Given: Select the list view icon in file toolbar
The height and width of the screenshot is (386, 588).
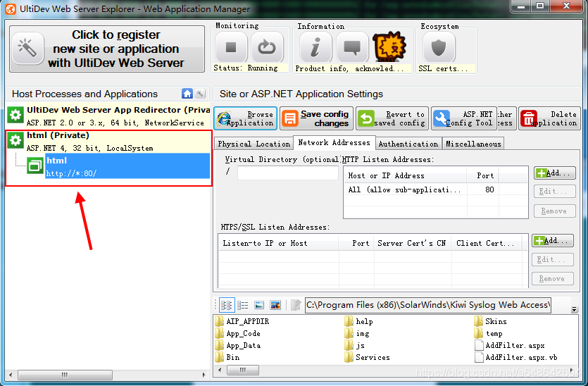Looking at the screenshot, I should coord(243,305).
